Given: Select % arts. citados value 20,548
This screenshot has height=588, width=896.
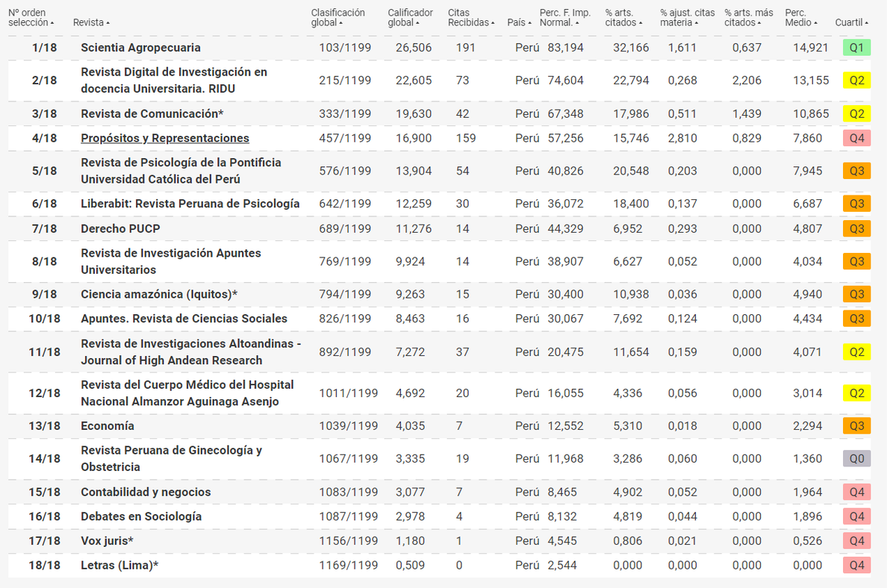Looking at the screenshot, I should click(x=631, y=171).
